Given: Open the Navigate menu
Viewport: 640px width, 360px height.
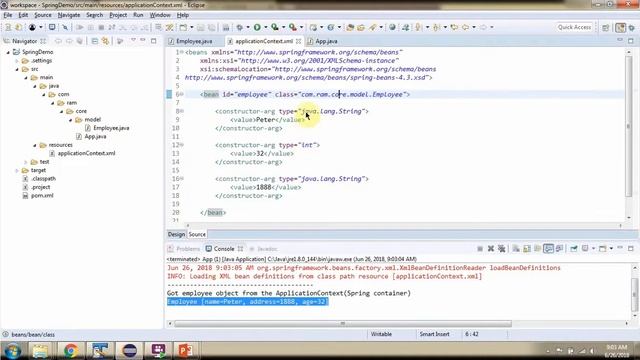Looking at the screenshot, I should [x=69, y=15].
